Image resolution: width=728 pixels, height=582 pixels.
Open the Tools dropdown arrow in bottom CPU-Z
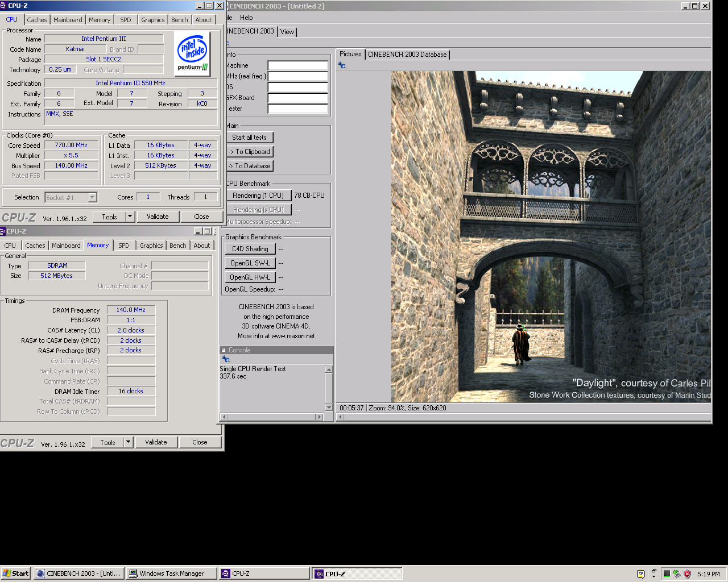(x=128, y=442)
